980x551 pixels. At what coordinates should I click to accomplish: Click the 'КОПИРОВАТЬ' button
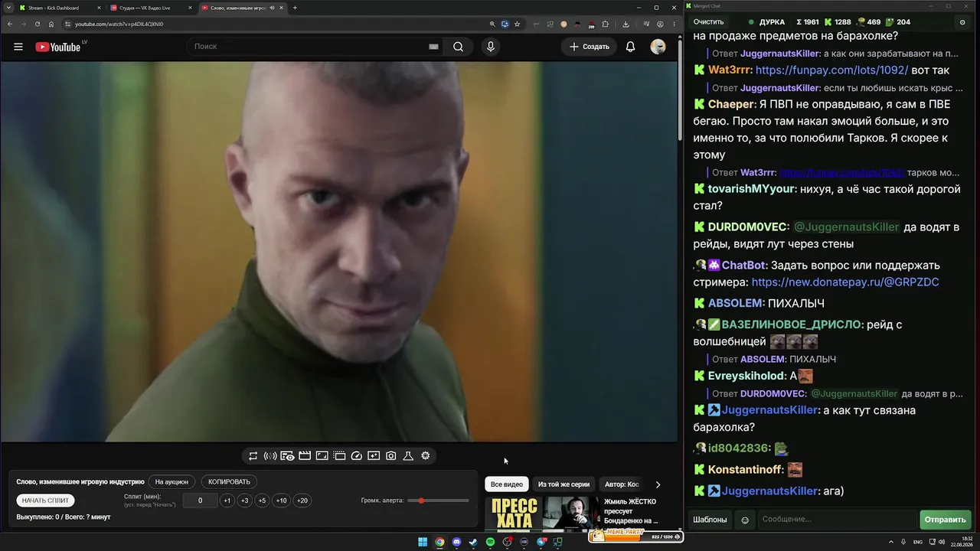coord(229,482)
